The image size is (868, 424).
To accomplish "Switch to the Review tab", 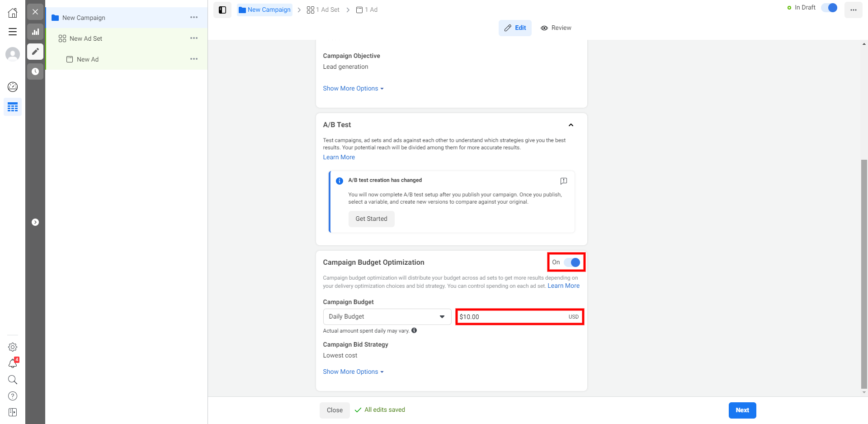I will (x=556, y=28).
